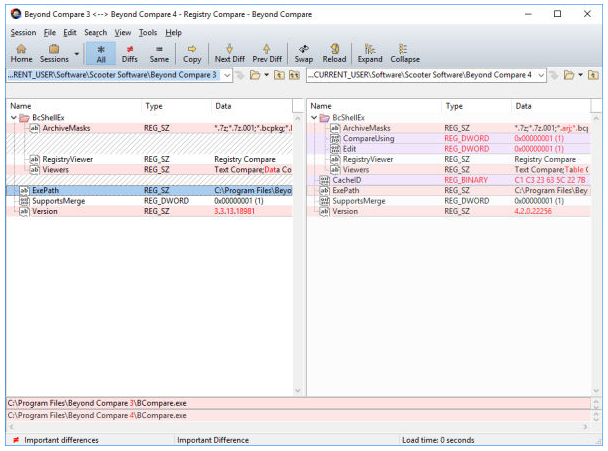Click the right pane Name column header
This screenshot has width=608, height=451.
(x=322, y=105)
